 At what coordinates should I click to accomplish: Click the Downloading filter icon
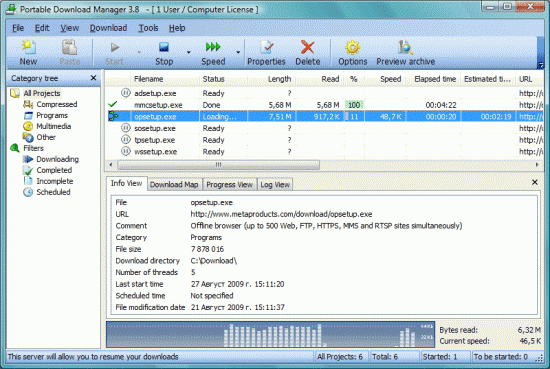click(x=28, y=159)
